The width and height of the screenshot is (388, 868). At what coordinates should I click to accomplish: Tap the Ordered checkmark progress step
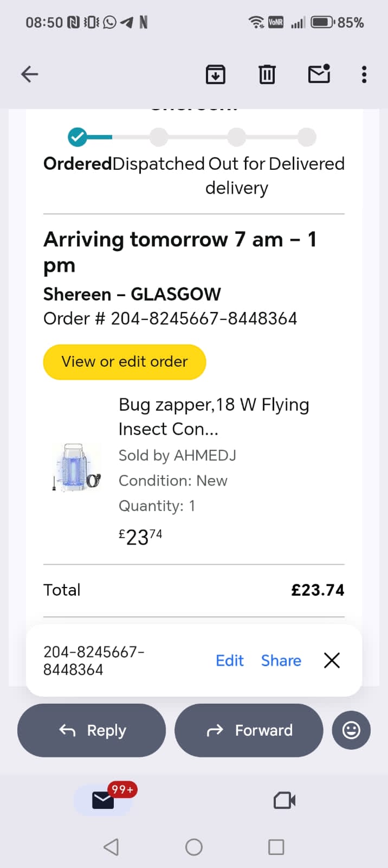(77, 137)
